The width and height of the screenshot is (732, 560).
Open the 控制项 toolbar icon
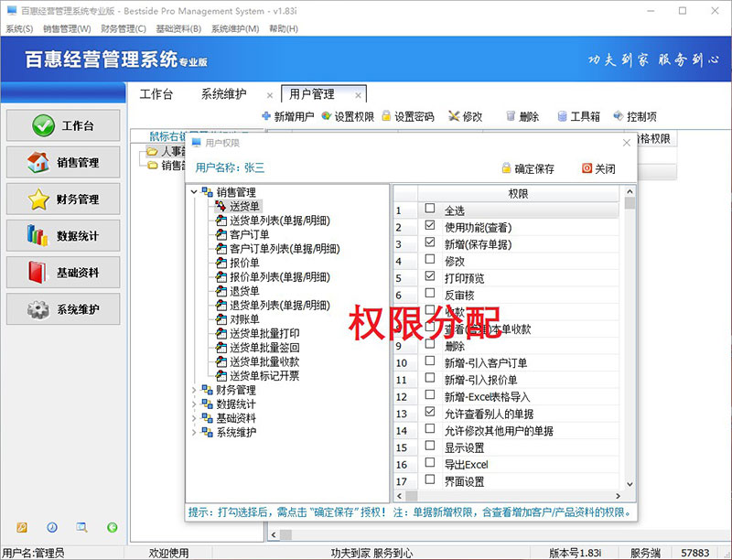[x=619, y=115]
